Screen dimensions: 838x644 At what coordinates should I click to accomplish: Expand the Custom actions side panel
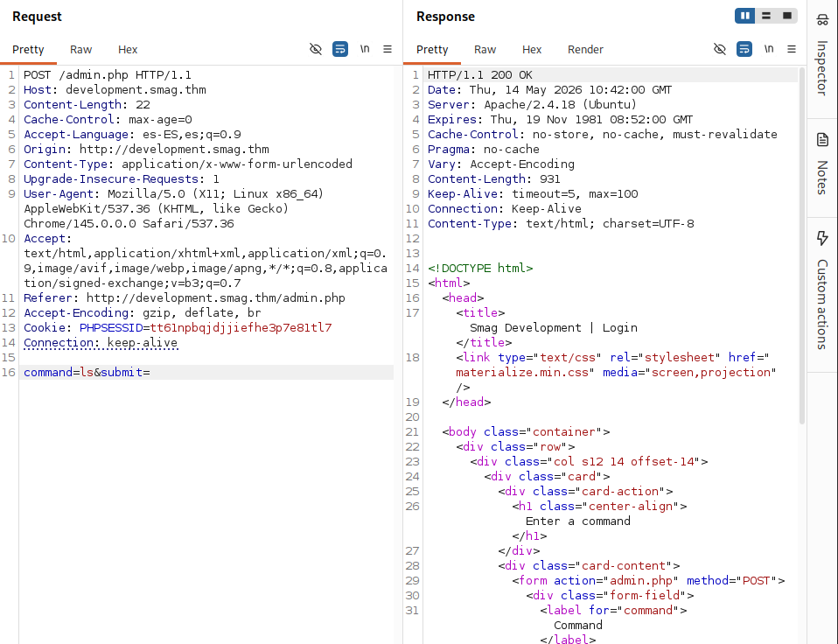822,290
